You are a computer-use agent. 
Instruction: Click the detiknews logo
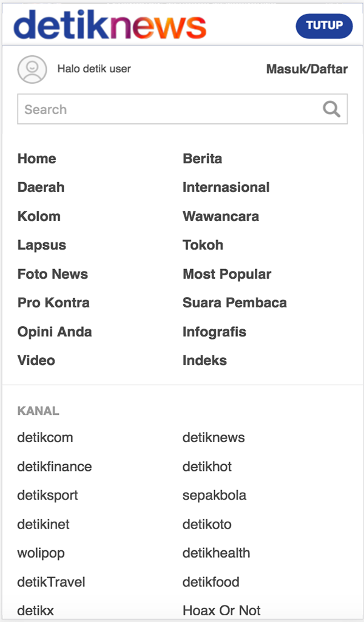coord(111,26)
